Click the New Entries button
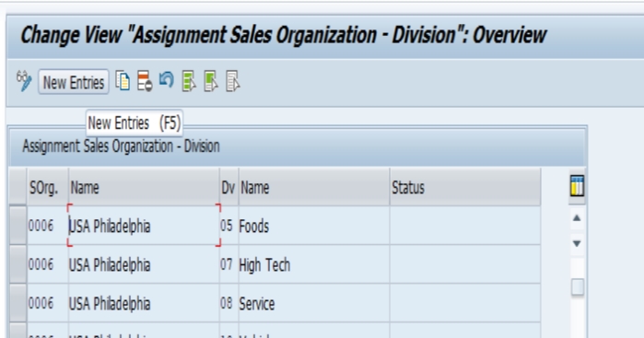This screenshot has height=338, width=644. pyautogui.click(x=74, y=82)
